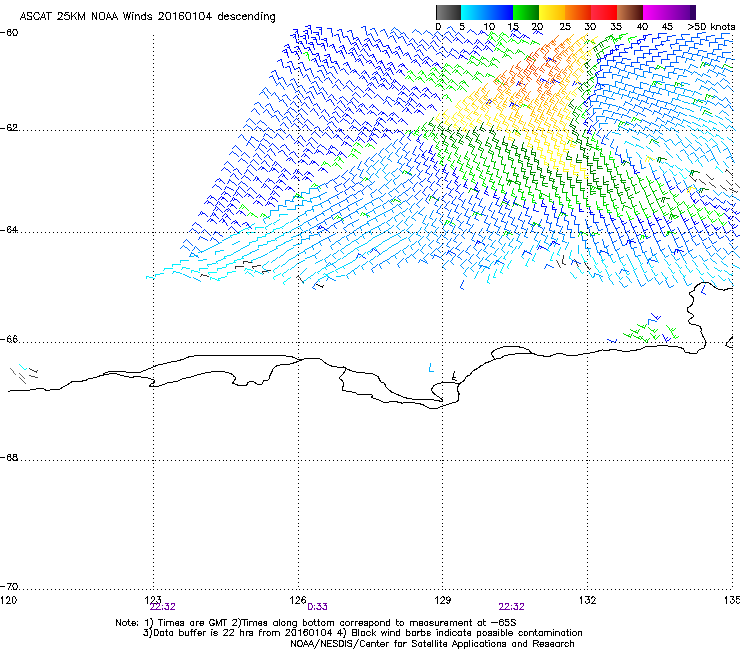
Task: Click the -66 latitude label
Action: pyautogui.click(x=9, y=339)
